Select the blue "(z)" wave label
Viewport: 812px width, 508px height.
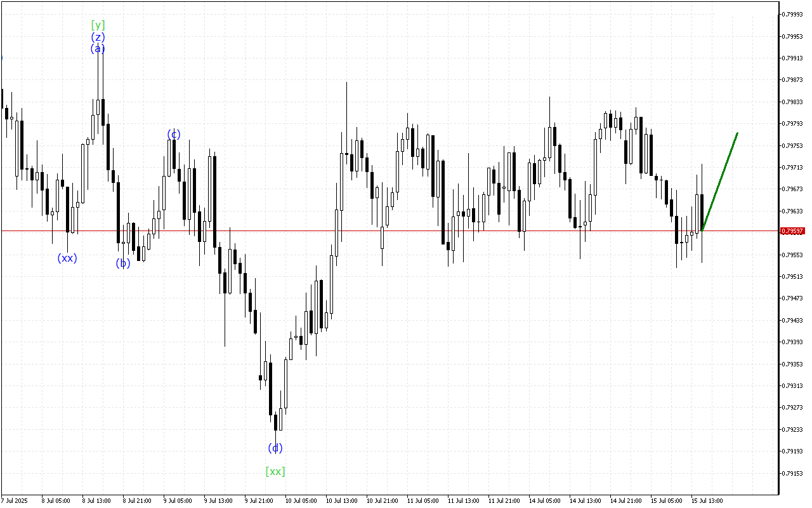coord(99,37)
